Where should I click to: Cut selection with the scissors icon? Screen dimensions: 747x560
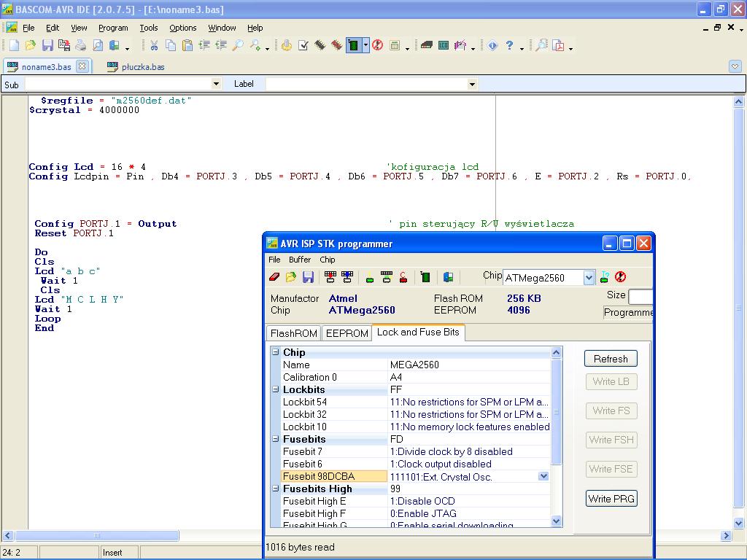(154, 46)
